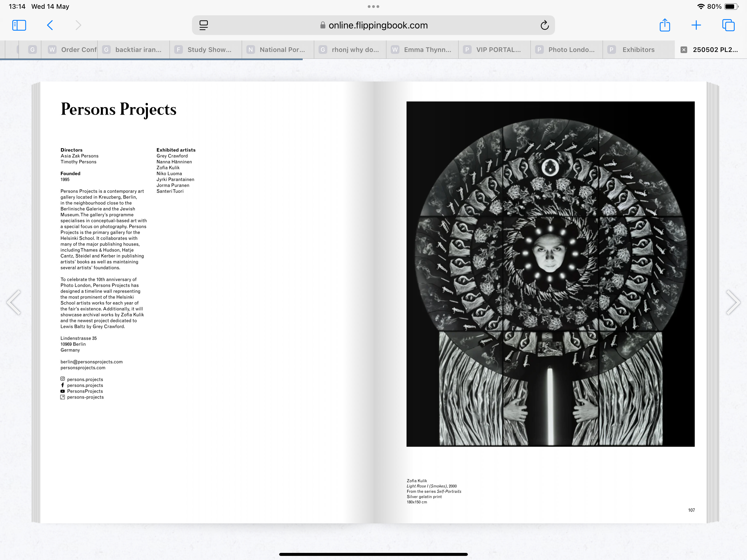Image resolution: width=747 pixels, height=560 pixels.
Task: Click artist name Zofia Kulik in list
Action: coord(168,168)
